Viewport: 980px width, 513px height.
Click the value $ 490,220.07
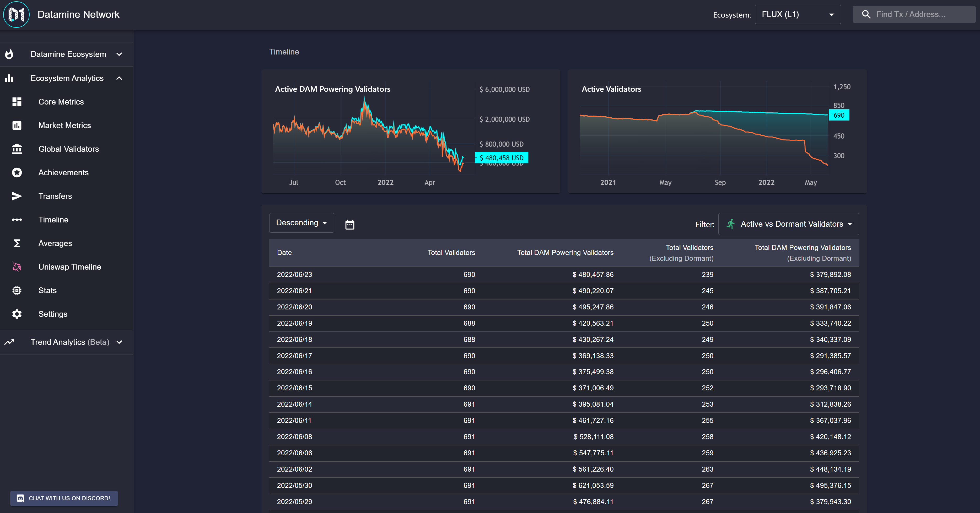click(593, 291)
